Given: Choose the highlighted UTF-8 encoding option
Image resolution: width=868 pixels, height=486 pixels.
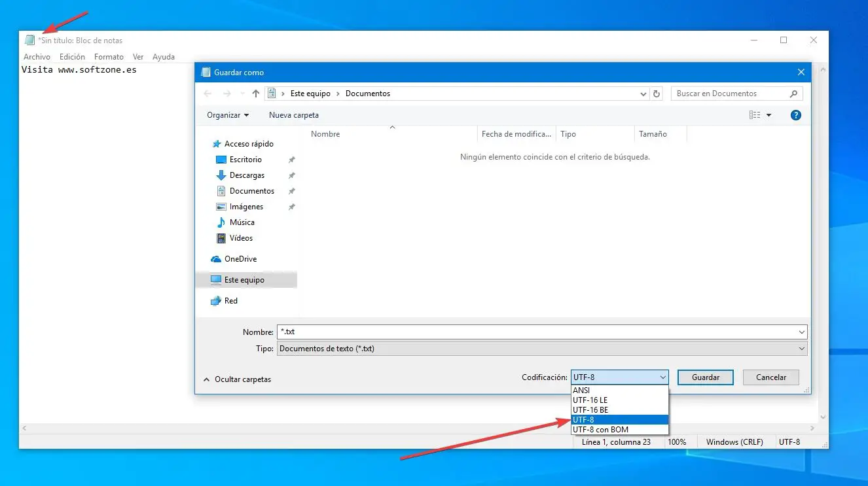Looking at the screenshot, I should (x=619, y=420).
